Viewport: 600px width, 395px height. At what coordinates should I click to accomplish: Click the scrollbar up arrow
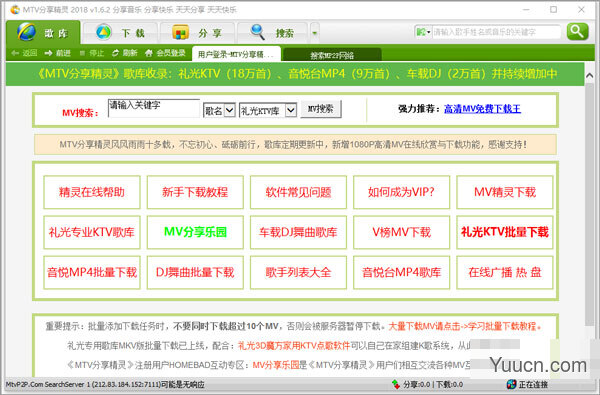point(589,76)
